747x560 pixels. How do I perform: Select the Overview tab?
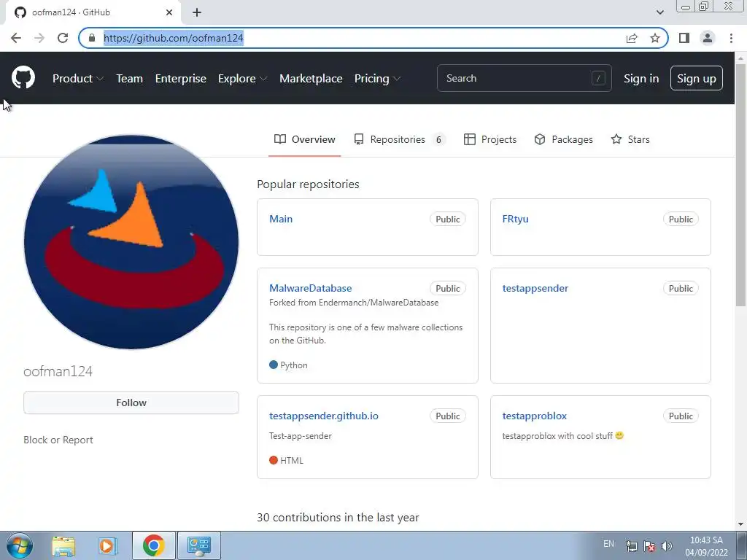click(304, 139)
